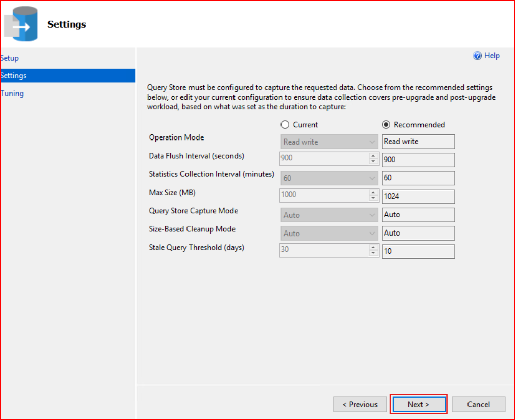Click the Query Store Capture Mode label
This screenshot has height=420, width=515.
[x=194, y=211]
